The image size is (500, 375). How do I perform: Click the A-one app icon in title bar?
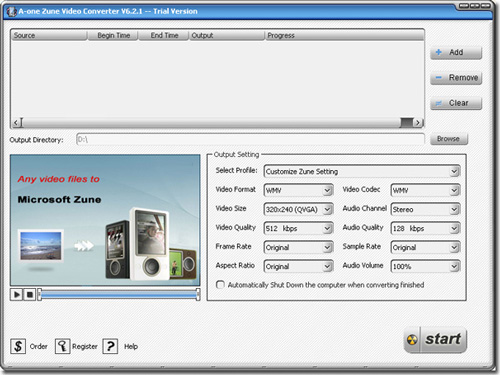(x=12, y=11)
